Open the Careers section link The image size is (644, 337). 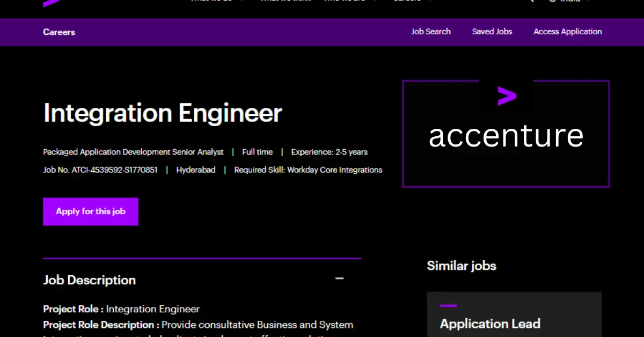59,32
